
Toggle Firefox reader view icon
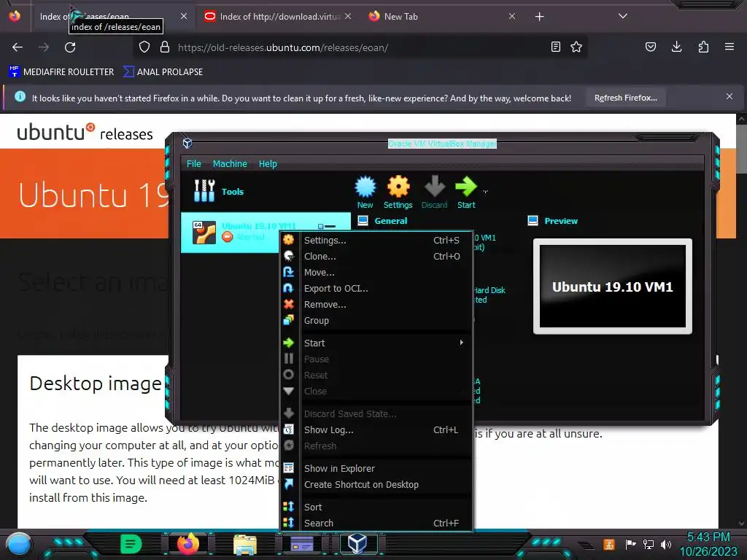pos(555,47)
